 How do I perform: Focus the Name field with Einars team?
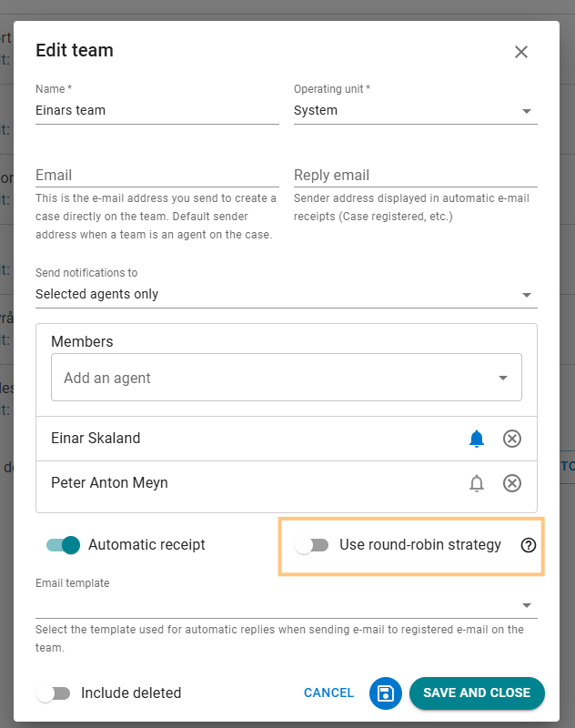click(157, 110)
